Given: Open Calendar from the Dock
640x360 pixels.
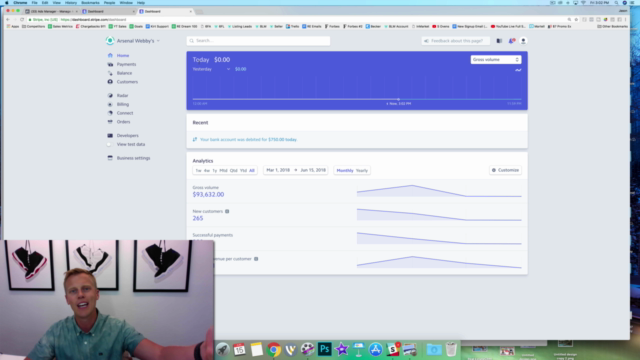Looking at the screenshot, I should 240,349.
